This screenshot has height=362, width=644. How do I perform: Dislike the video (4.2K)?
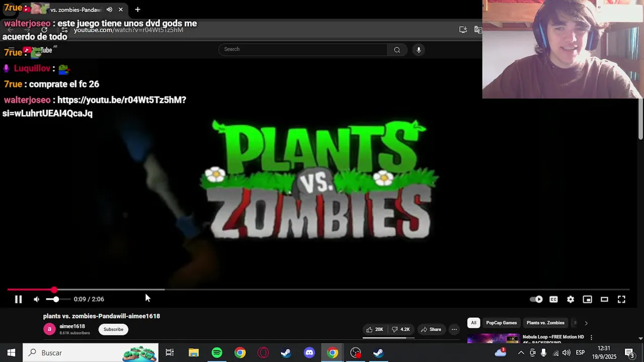pyautogui.click(x=401, y=329)
